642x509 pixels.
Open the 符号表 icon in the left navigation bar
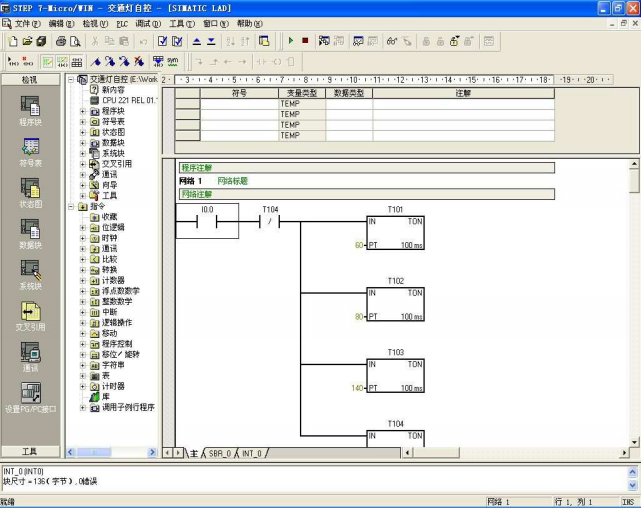click(30, 148)
